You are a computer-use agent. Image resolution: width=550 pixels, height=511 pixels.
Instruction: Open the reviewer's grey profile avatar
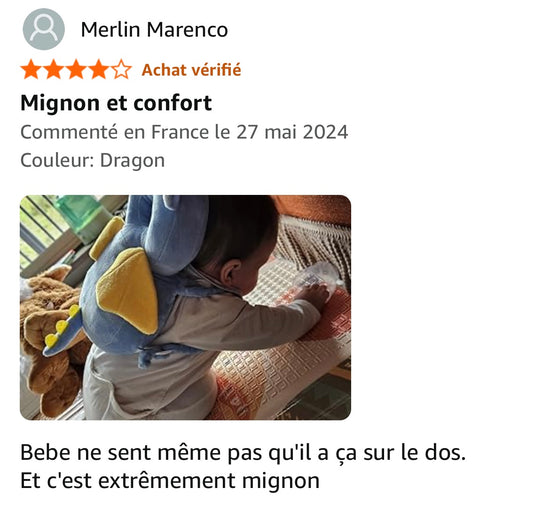point(43,29)
